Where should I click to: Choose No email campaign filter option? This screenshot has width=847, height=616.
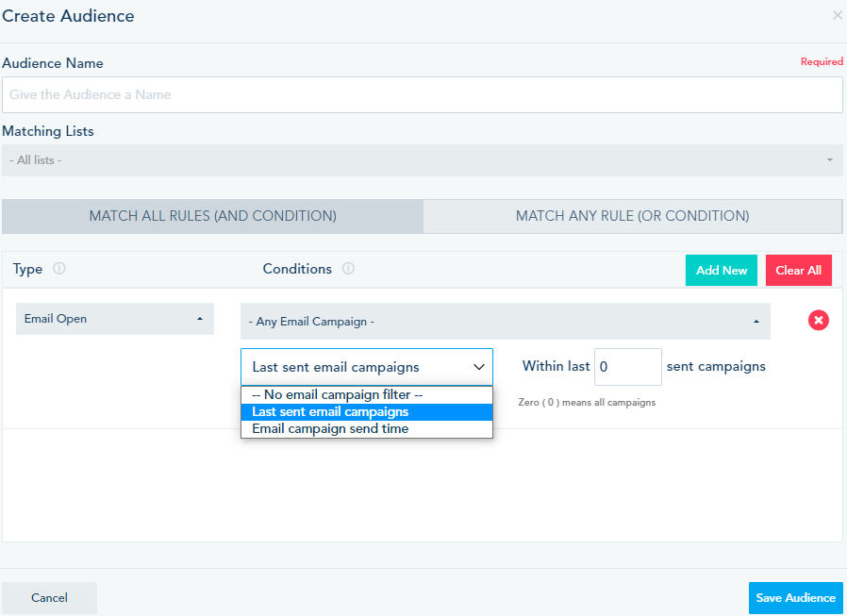pyautogui.click(x=337, y=394)
